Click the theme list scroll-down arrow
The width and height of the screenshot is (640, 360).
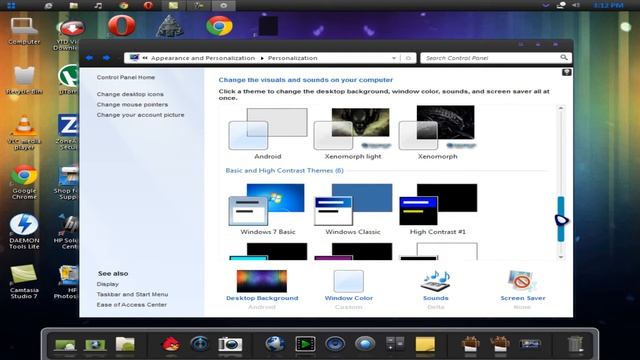[561, 257]
